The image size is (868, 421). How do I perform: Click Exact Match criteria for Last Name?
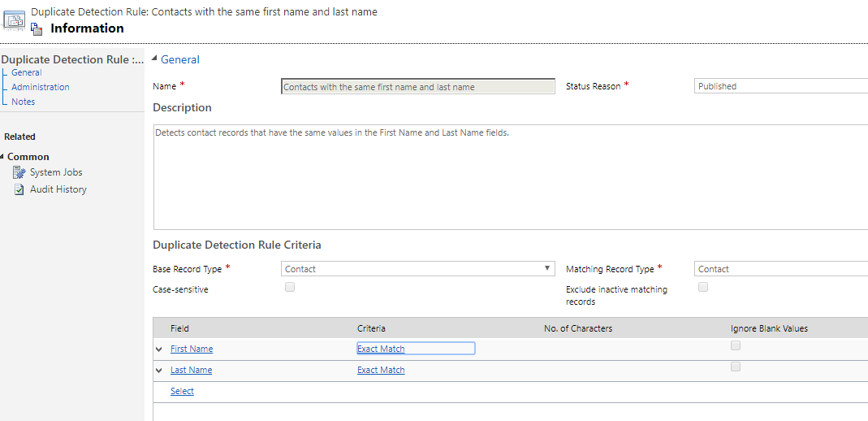pyautogui.click(x=381, y=370)
